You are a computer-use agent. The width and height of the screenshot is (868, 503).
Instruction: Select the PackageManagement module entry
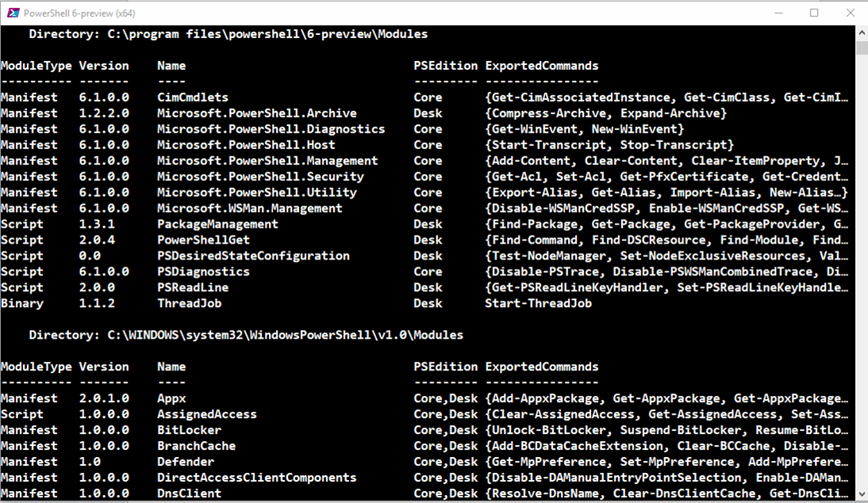tap(217, 225)
